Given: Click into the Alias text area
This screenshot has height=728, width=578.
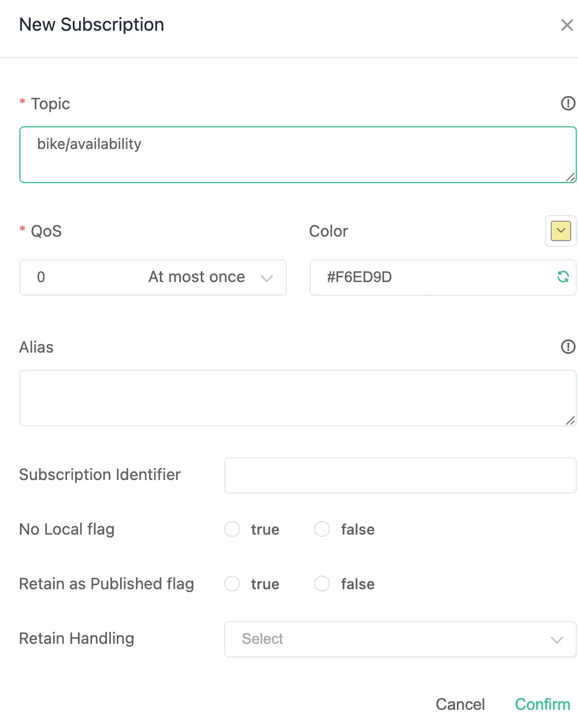Looking at the screenshot, I should (298, 398).
